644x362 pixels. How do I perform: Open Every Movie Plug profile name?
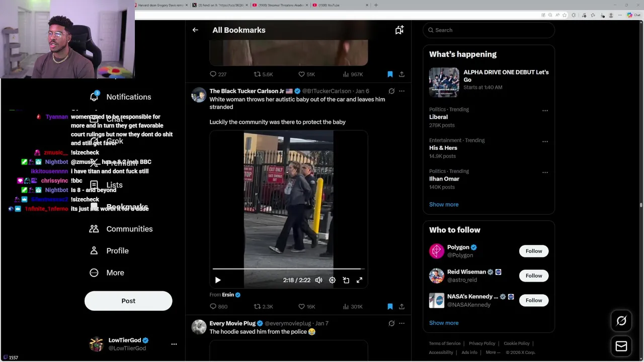(232, 323)
